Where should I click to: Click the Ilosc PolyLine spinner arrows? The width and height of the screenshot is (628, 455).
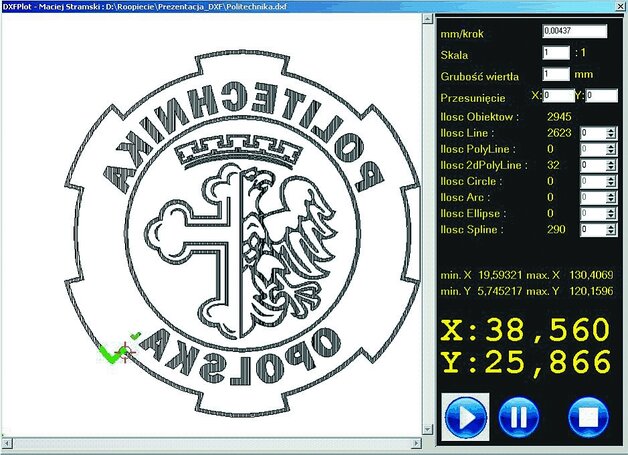point(610,149)
